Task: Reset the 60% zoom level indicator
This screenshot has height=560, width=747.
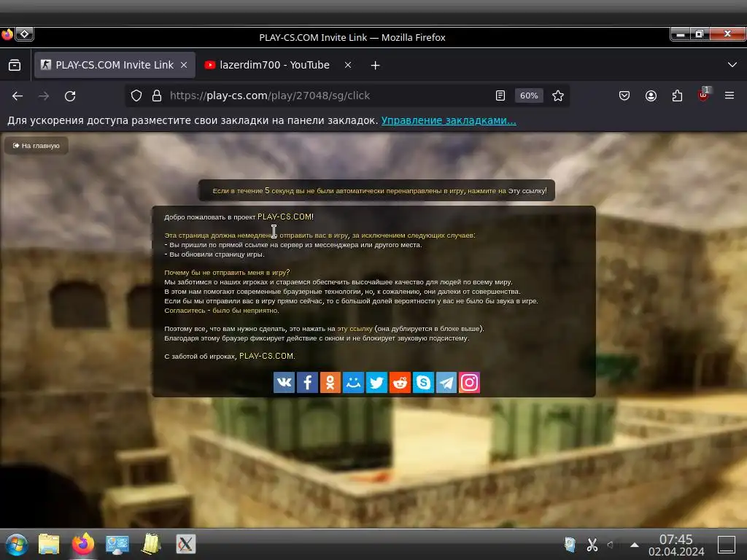Action: pos(529,96)
